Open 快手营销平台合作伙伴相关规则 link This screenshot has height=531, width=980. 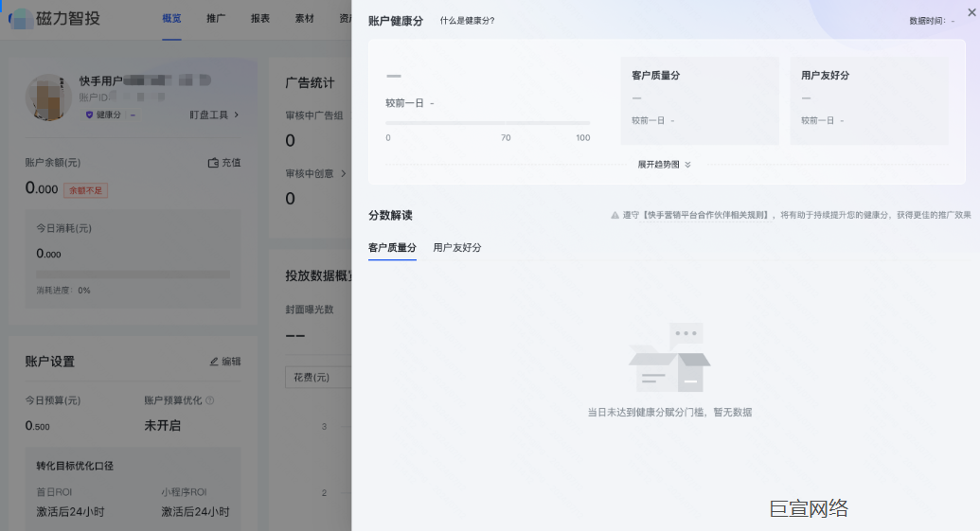pyautogui.click(x=707, y=215)
